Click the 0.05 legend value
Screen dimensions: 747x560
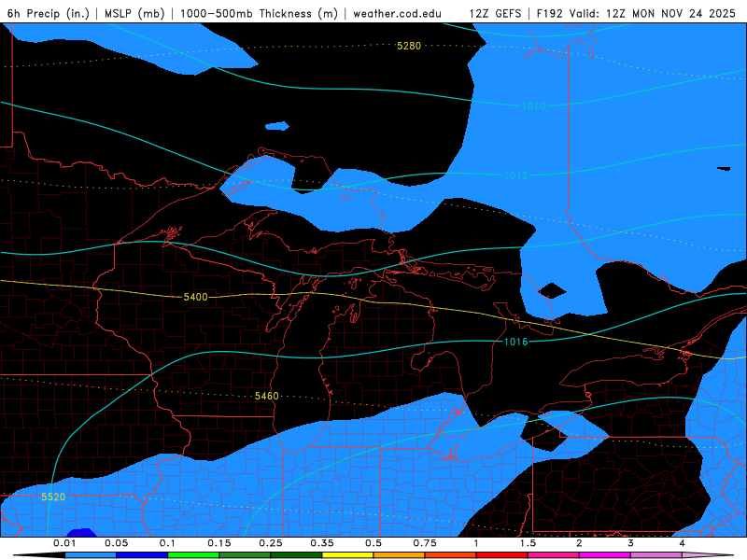[116, 543]
